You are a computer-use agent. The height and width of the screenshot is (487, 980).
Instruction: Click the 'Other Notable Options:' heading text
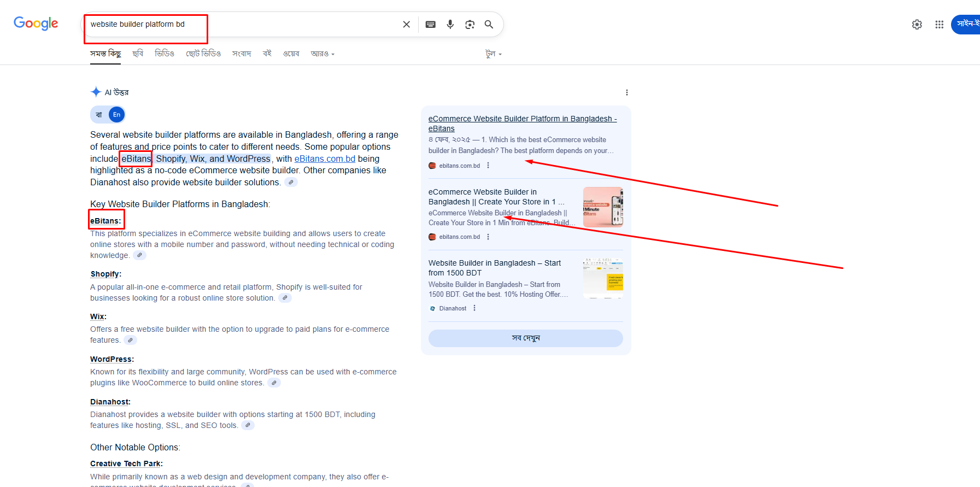click(136, 447)
